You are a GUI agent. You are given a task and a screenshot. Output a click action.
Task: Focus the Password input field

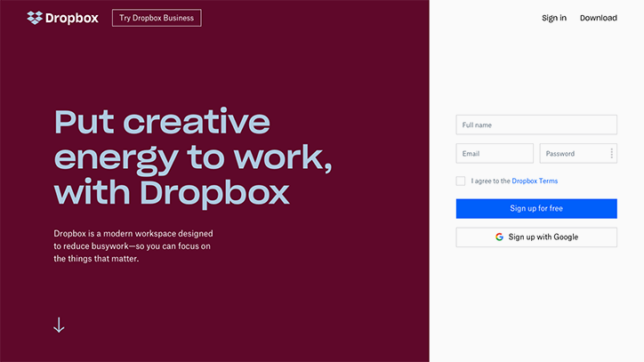click(x=578, y=153)
